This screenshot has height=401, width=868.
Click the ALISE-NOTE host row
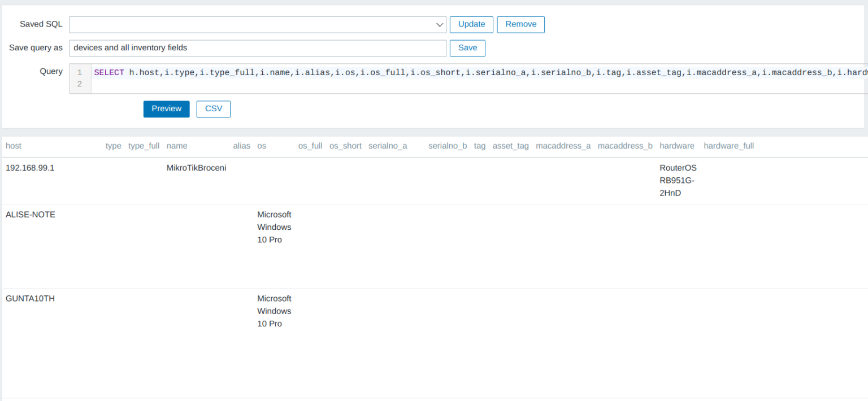click(x=31, y=215)
